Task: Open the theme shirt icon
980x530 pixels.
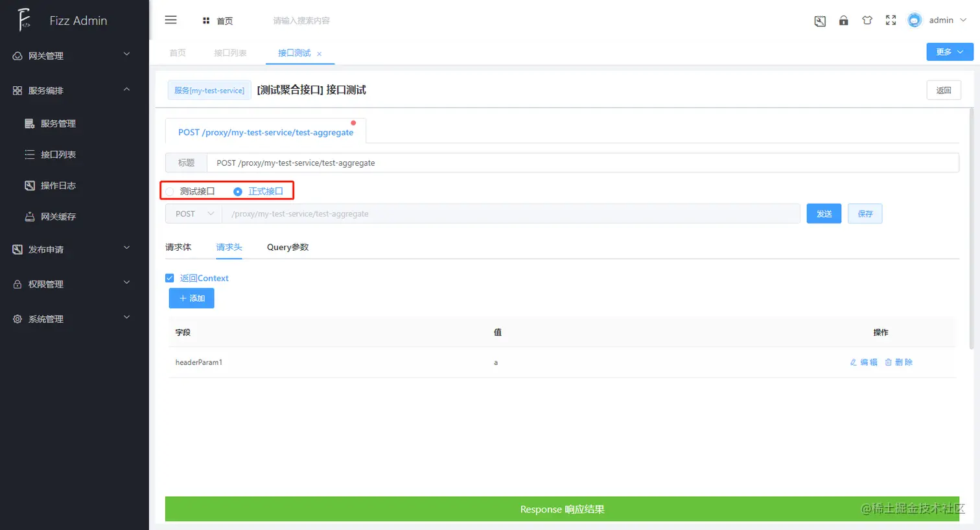Action: coord(867,20)
